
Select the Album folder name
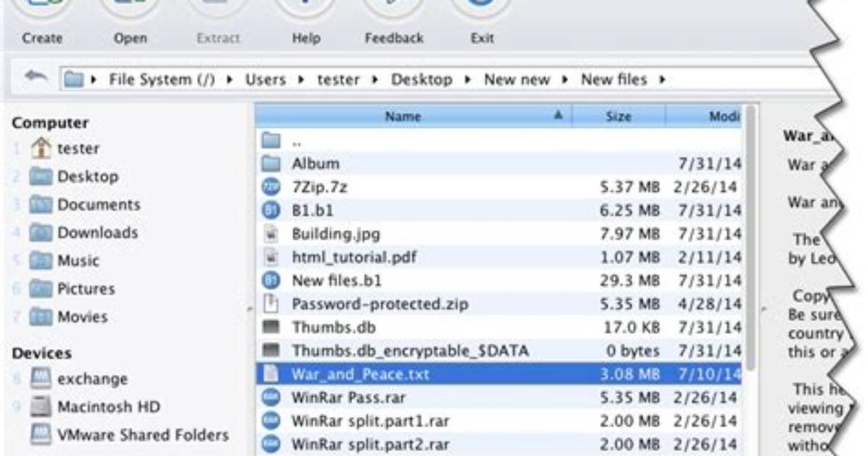(x=316, y=163)
